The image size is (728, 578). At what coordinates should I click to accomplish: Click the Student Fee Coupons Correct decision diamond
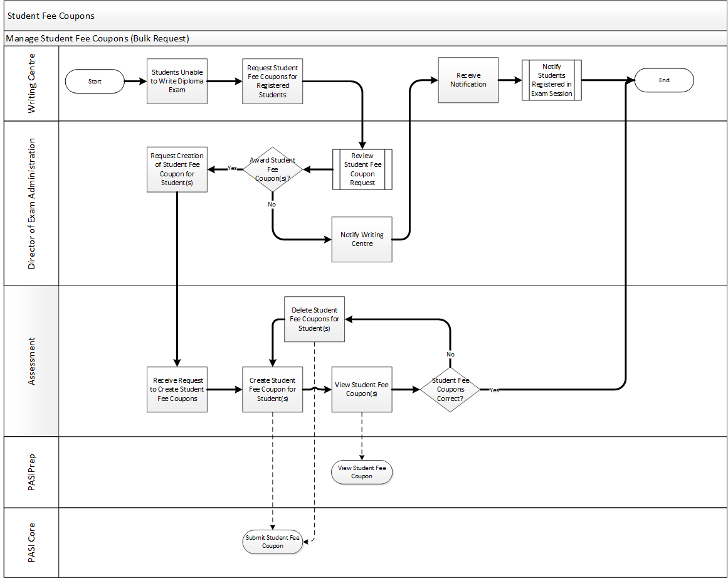(x=450, y=389)
